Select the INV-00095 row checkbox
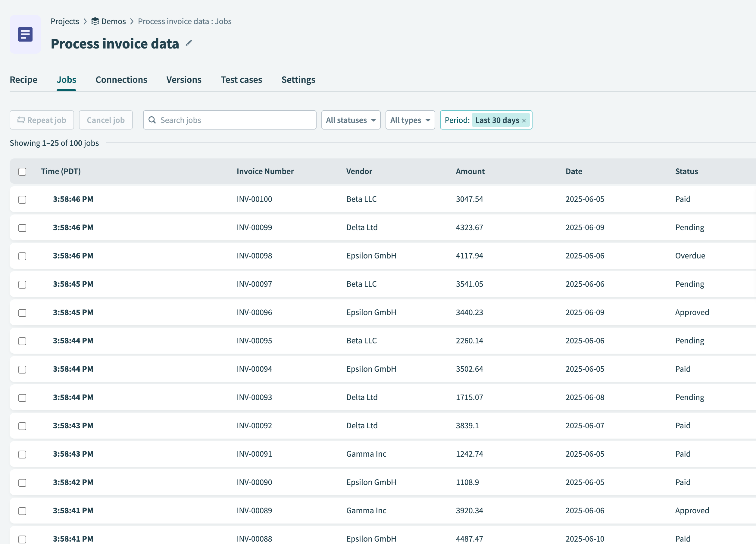 click(x=22, y=341)
